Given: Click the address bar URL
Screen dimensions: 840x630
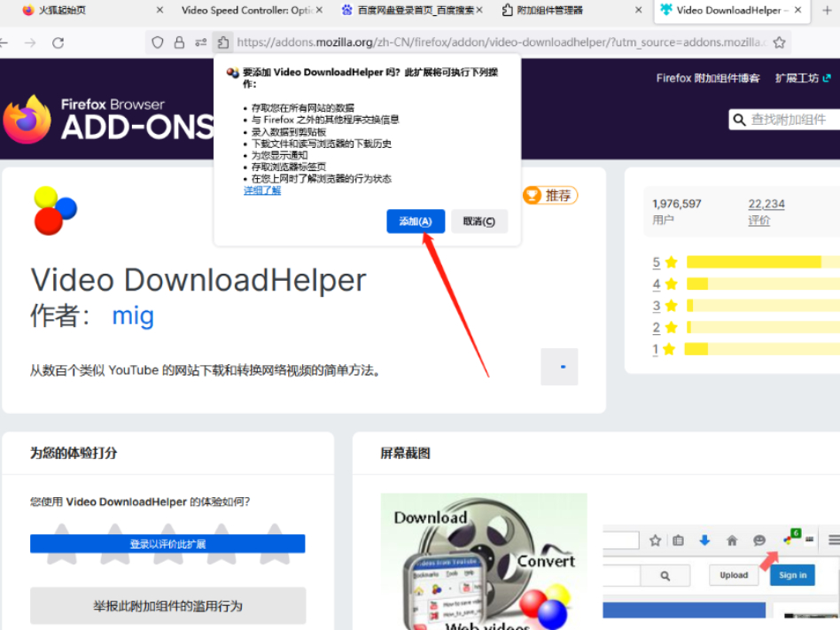Looking at the screenshot, I should [x=501, y=43].
